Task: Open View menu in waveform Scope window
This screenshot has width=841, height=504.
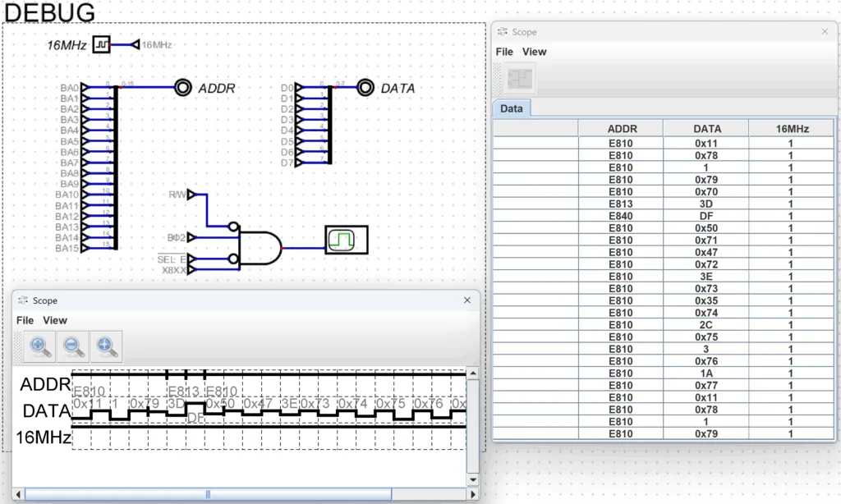Action: [x=55, y=320]
